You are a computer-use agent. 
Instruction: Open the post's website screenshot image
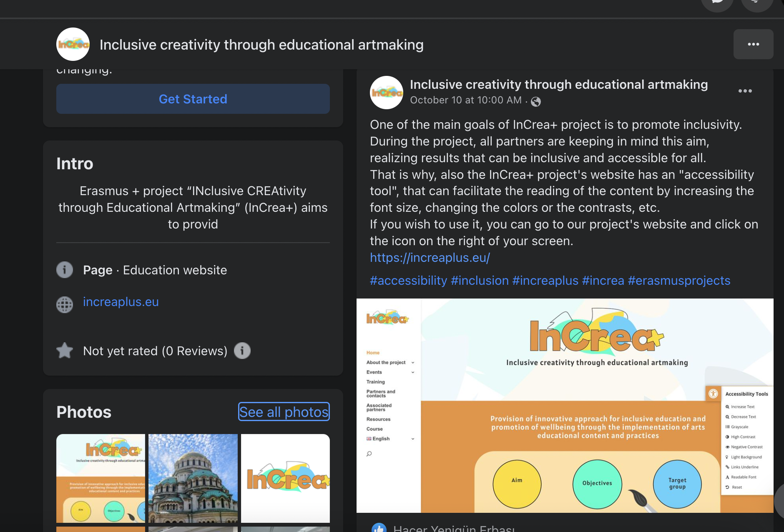point(565,406)
